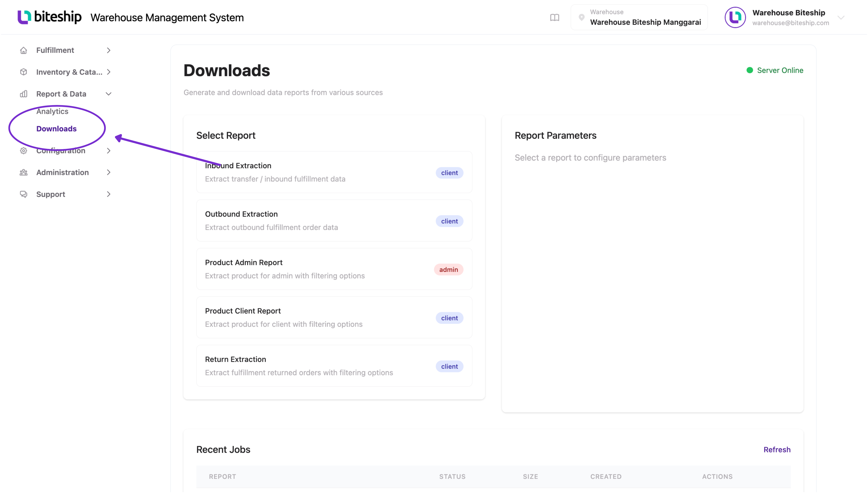Click the Configuration gear icon
The width and height of the screenshot is (868, 493).
pyautogui.click(x=23, y=151)
